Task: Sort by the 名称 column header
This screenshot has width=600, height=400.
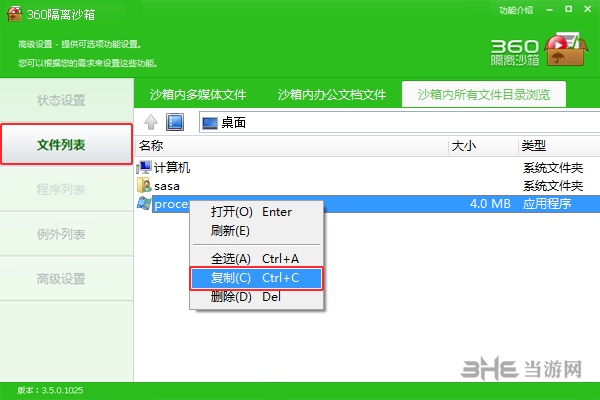Action: click(x=292, y=146)
